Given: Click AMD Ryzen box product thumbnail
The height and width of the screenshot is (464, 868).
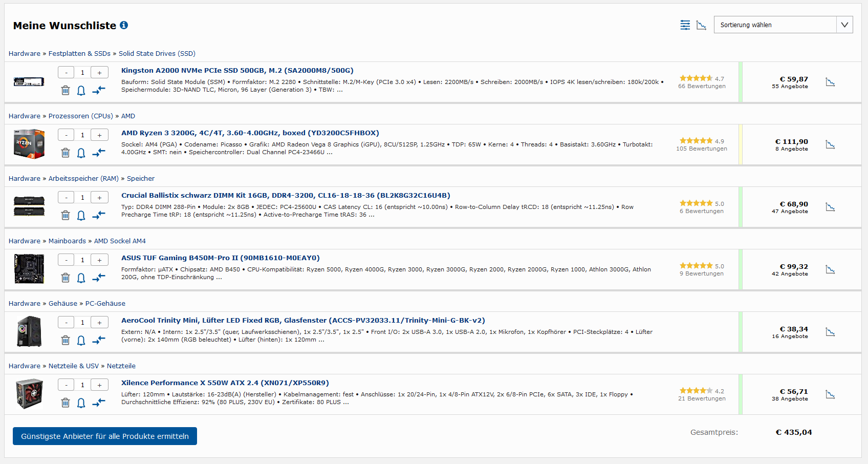Looking at the screenshot, I should 29,144.
